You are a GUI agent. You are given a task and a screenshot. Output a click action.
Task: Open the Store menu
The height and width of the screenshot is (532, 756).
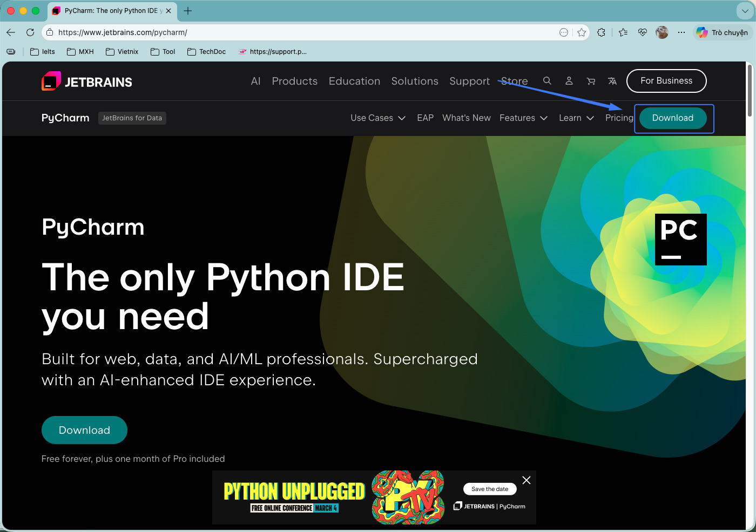[x=514, y=81]
